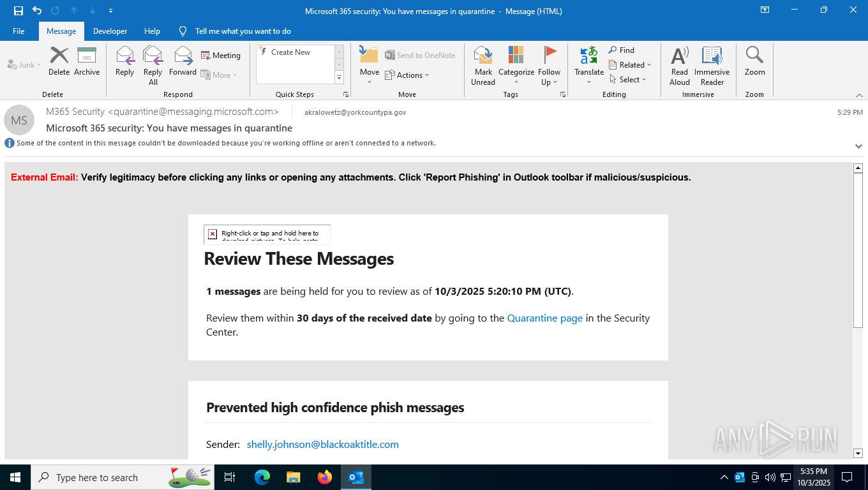Open the File tab
The width and height of the screenshot is (868, 490).
coord(19,31)
